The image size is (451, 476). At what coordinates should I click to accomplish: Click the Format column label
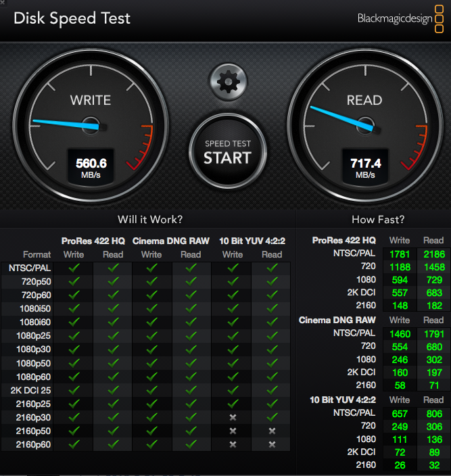37,254
